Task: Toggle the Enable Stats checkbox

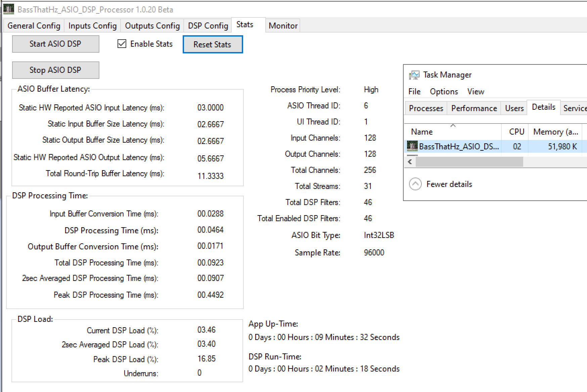Action: [122, 44]
